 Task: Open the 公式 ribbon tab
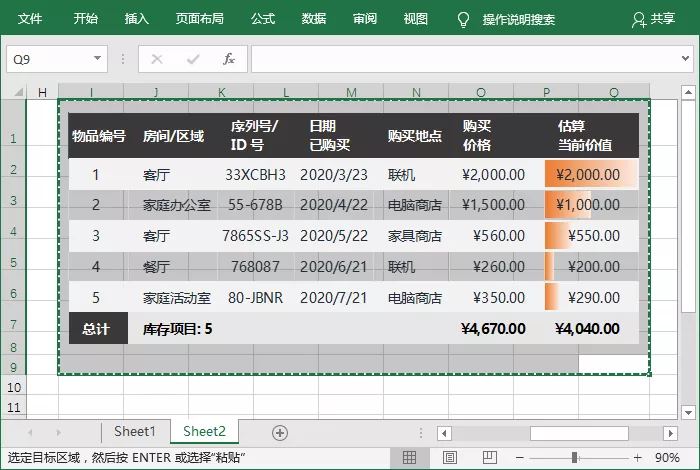(263, 19)
